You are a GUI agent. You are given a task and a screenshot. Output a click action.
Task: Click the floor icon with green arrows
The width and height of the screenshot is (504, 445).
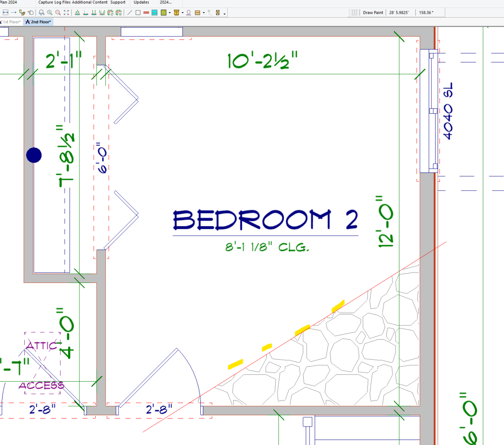[x=110, y=13]
